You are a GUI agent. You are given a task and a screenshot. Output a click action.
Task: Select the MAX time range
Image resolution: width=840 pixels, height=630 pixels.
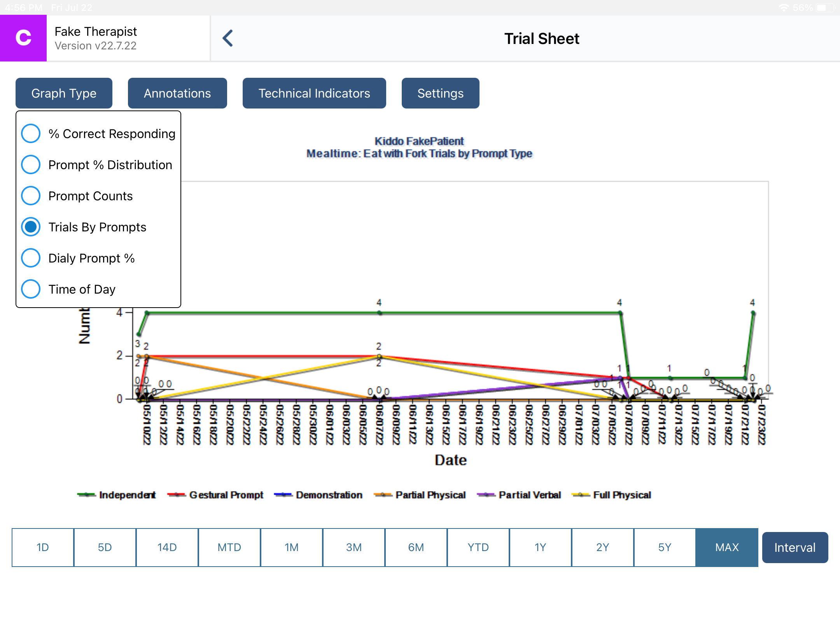pyautogui.click(x=727, y=547)
